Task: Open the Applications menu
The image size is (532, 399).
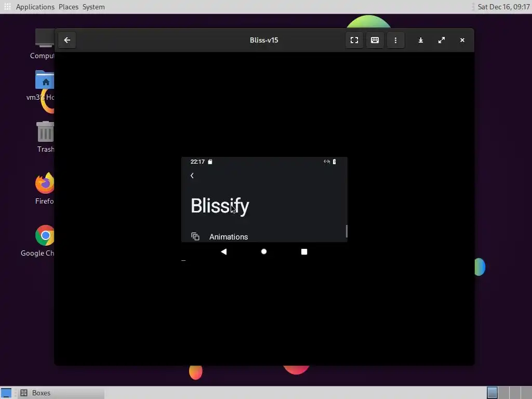Action: pos(35,7)
